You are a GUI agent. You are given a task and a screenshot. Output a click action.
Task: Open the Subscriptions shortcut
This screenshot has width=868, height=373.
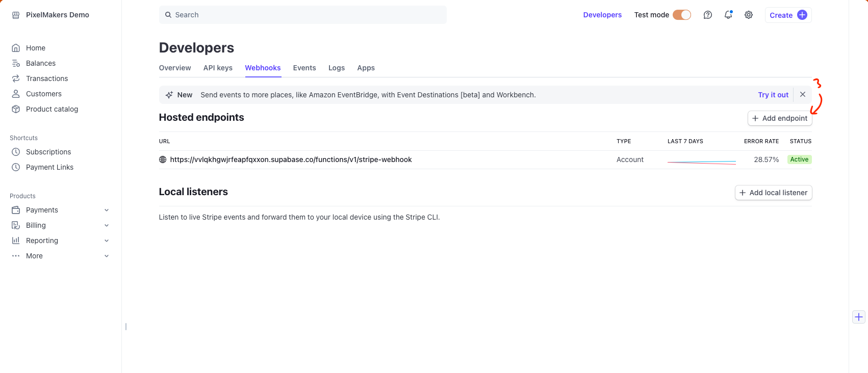coord(48,152)
